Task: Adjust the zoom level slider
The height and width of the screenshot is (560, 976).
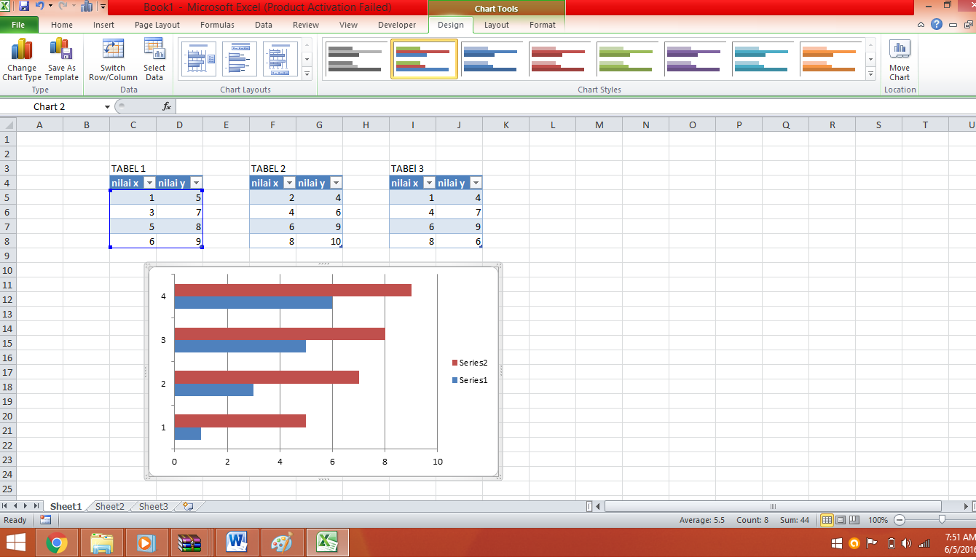Action: click(x=941, y=519)
